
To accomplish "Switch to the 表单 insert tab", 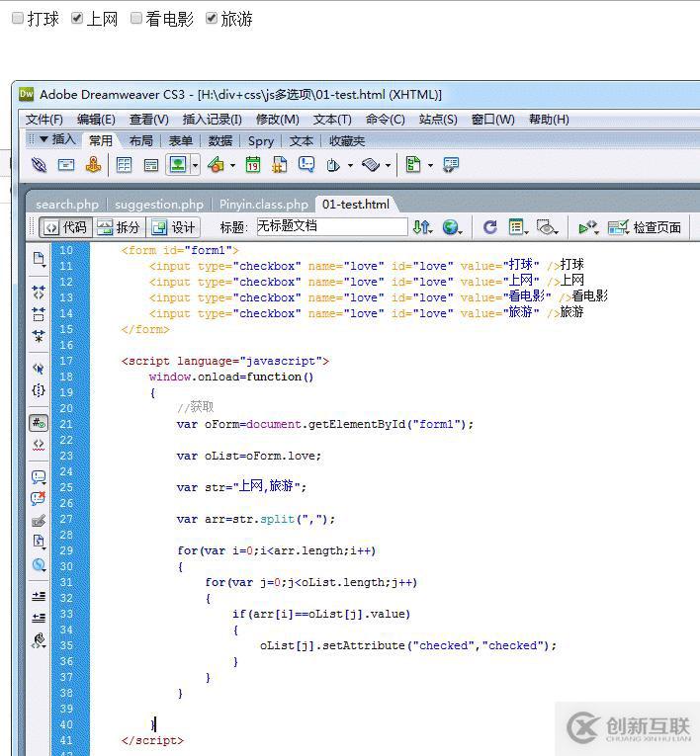I will click(180, 140).
